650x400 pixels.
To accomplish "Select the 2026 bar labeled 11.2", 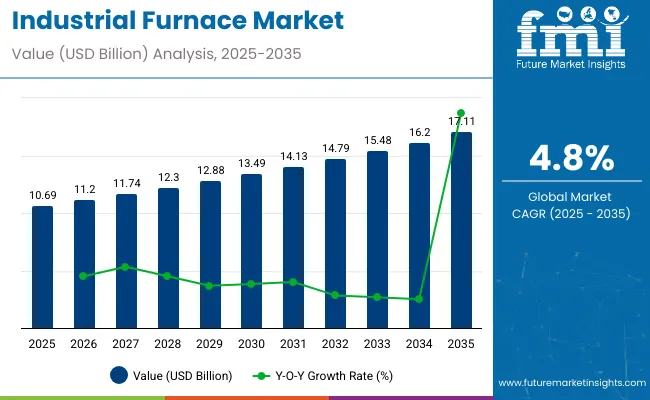I will [x=84, y=264].
